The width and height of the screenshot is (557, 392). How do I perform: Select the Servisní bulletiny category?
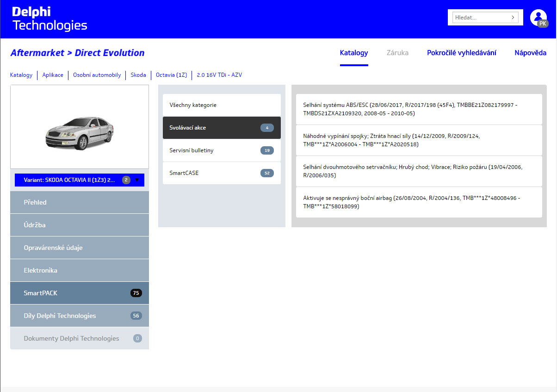222,150
